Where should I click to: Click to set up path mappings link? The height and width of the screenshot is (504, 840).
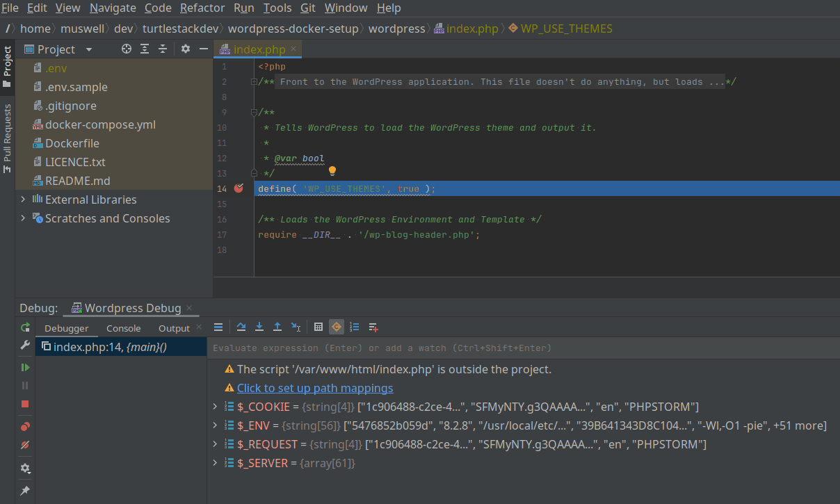coord(315,388)
